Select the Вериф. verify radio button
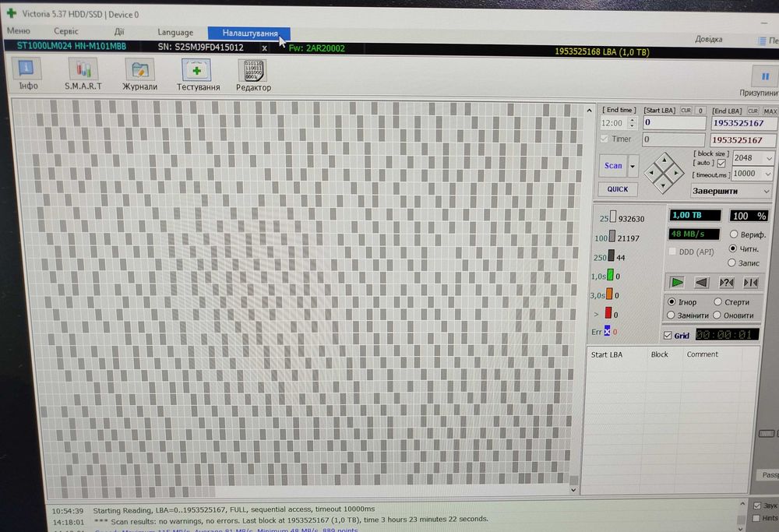Viewport: 779px width, 532px height. (x=733, y=234)
